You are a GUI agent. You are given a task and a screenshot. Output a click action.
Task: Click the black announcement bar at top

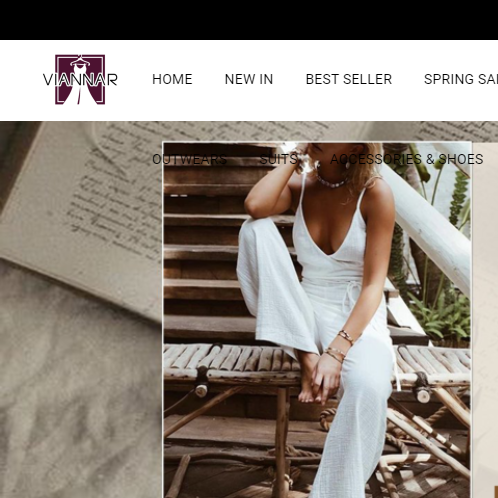coord(249,20)
